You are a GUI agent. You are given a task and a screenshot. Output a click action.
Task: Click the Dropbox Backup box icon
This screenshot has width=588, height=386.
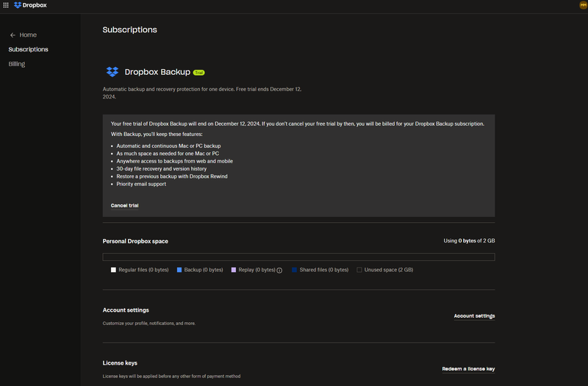pyautogui.click(x=112, y=72)
